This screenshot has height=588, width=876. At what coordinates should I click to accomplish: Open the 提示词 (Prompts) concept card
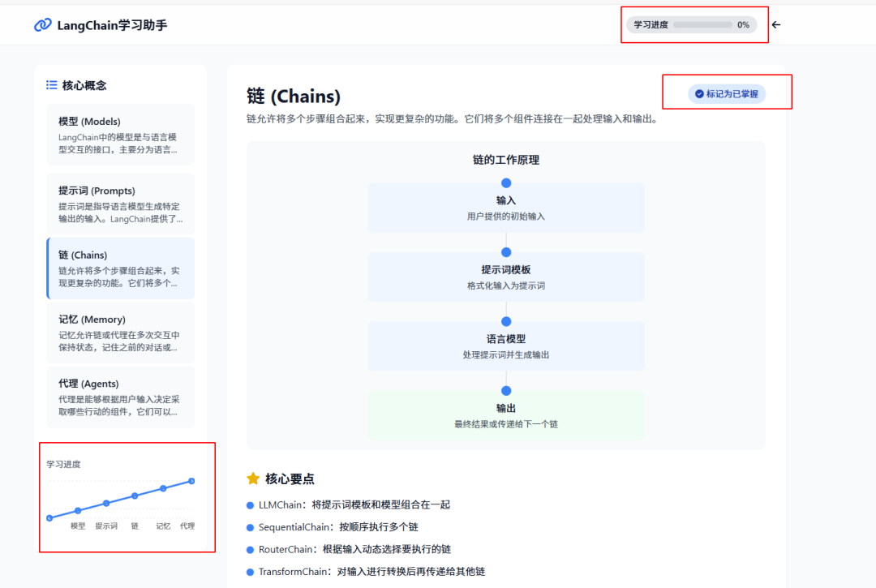pyautogui.click(x=121, y=204)
